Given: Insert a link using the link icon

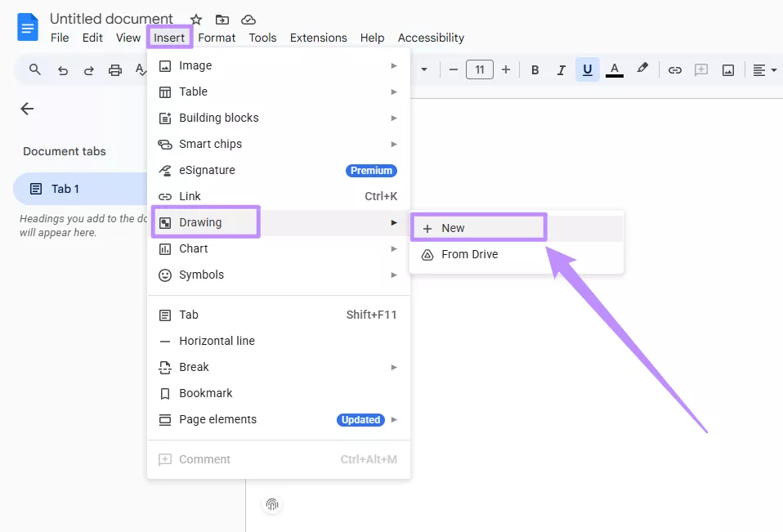Looking at the screenshot, I should click(675, 69).
